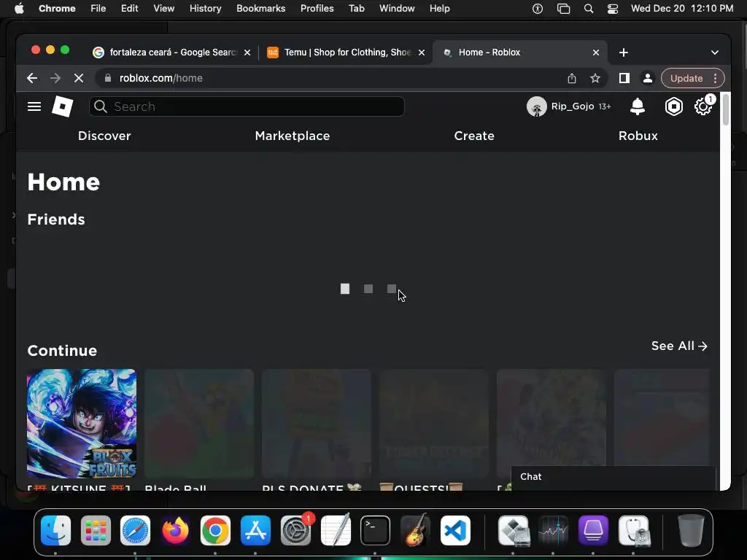View site info lock icon

tap(108, 78)
